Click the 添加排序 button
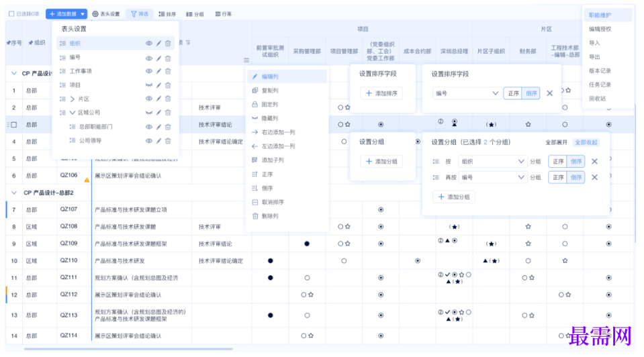 (x=381, y=93)
